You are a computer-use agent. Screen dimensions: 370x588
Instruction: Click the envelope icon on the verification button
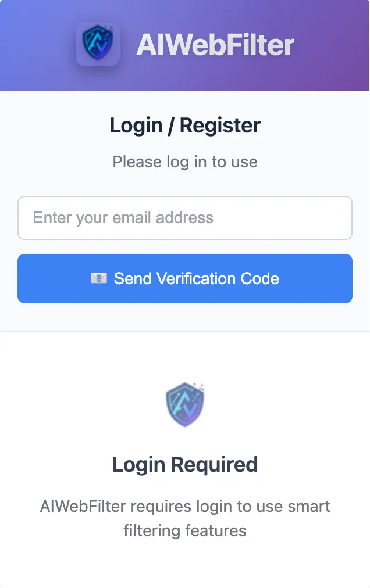(99, 279)
